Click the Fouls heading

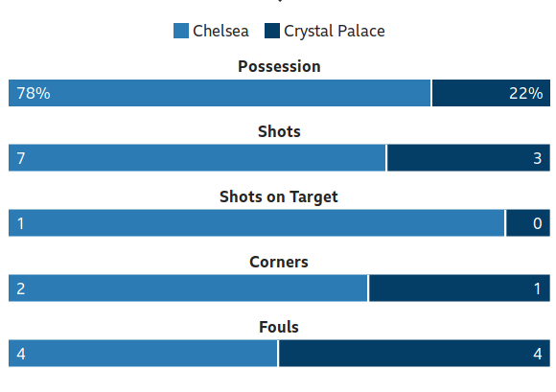pos(279,327)
